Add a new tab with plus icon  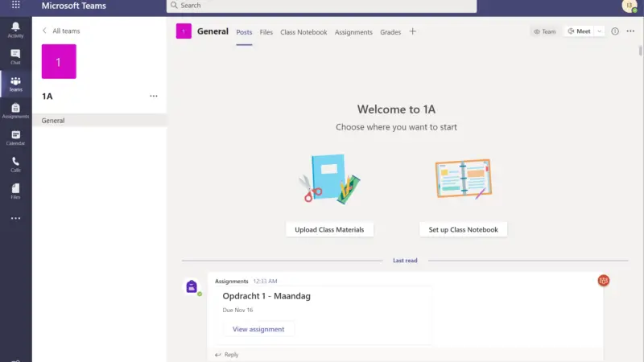[413, 31]
